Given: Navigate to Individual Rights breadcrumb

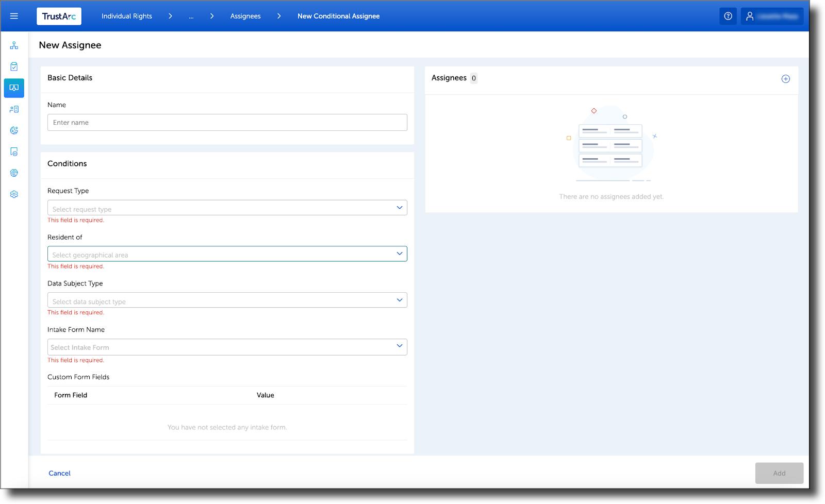Looking at the screenshot, I should 126,16.
